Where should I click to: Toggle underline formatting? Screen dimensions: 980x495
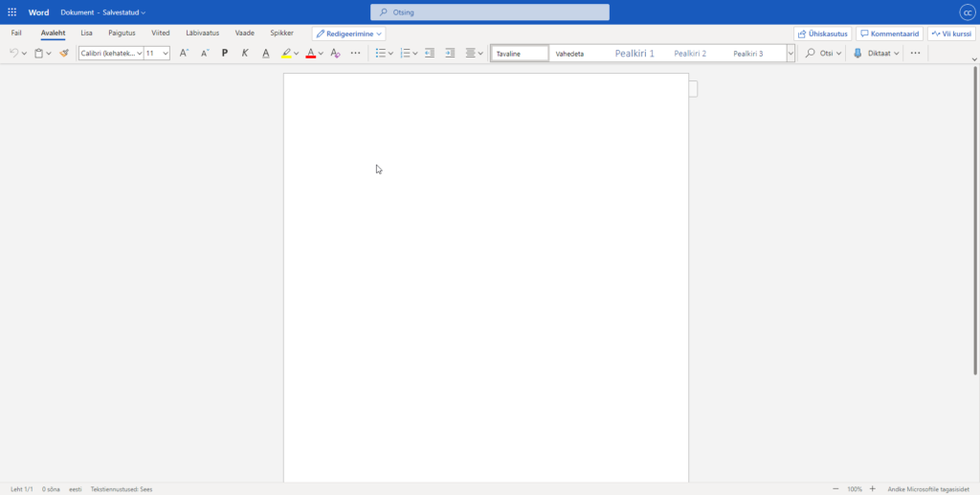pos(265,54)
